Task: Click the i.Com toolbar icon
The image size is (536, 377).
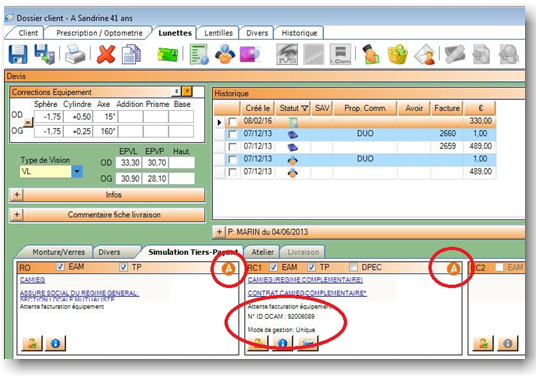Action: [340, 54]
